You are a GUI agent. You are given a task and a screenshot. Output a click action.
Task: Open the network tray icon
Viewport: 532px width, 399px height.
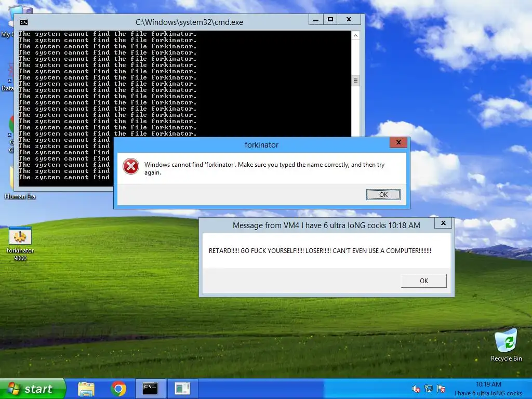[x=429, y=389]
